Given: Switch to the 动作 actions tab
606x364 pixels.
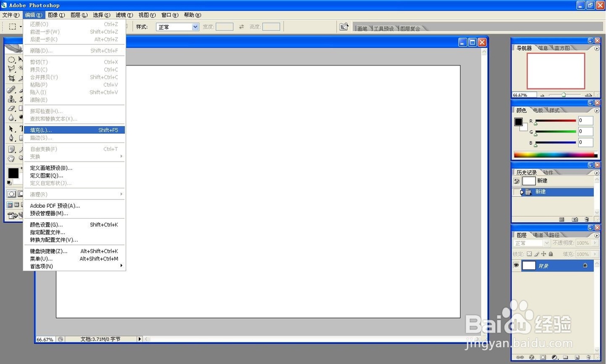Looking at the screenshot, I should coord(548,173).
